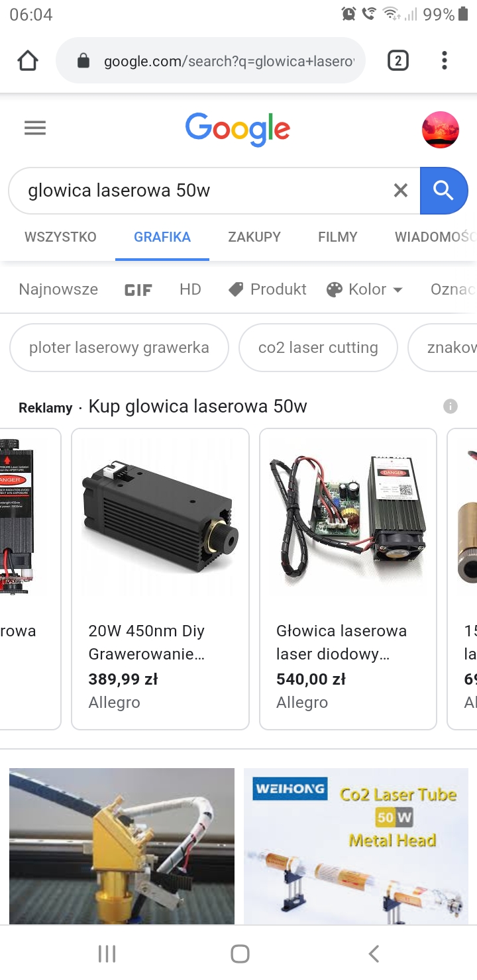477x980 pixels.
Task: Tap the blue magnifier search button
Action: (444, 191)
